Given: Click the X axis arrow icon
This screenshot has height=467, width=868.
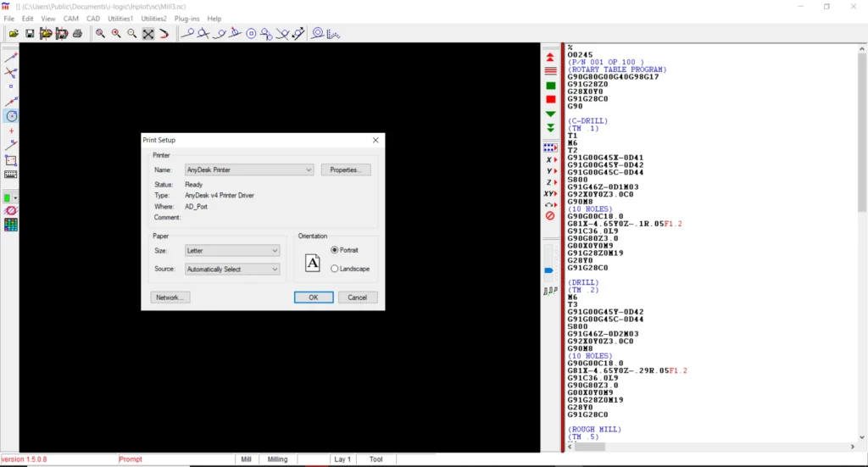Looking at the screenshot, I should coord(551,160).
